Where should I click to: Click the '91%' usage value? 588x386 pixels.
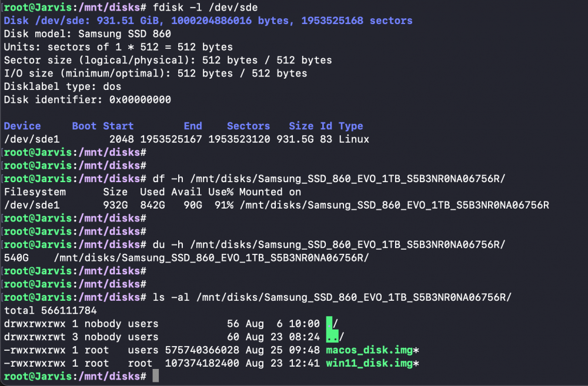[223, 205]
